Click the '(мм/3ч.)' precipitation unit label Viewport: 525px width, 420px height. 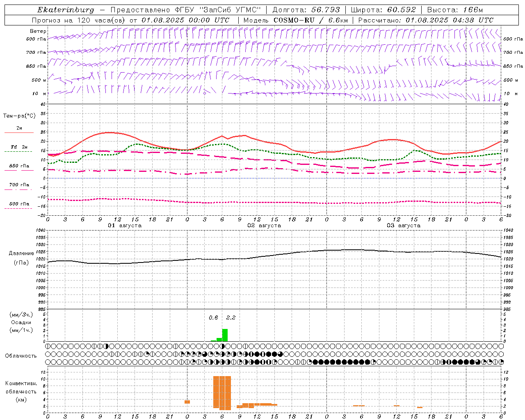[21, 315]
